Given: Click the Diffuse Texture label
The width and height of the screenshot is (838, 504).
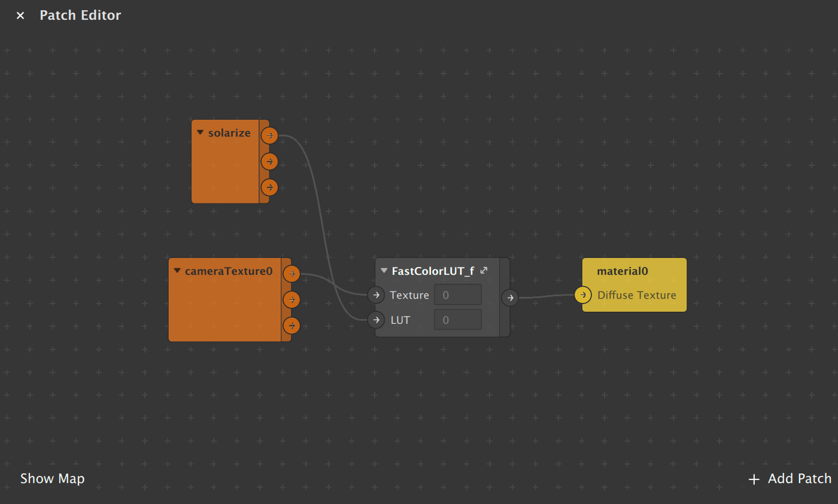Looking at the screenshot, I should pyautogui.click(x=637, y=295).
